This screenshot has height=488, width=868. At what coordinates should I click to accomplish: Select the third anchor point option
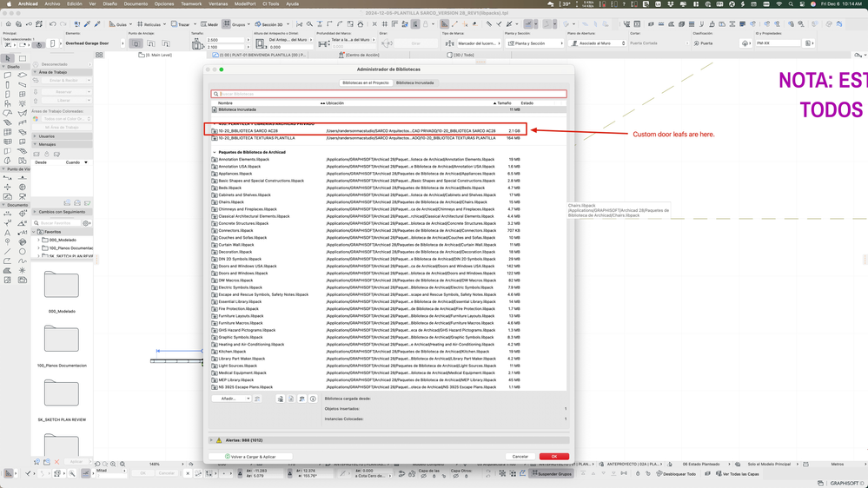(166, 43)
